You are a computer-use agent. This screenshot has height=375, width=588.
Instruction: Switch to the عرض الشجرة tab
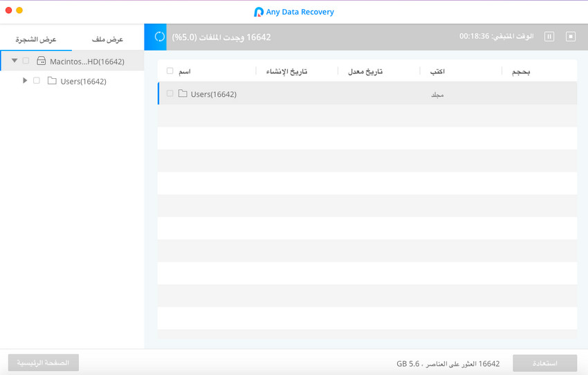[x=36, y=39]
